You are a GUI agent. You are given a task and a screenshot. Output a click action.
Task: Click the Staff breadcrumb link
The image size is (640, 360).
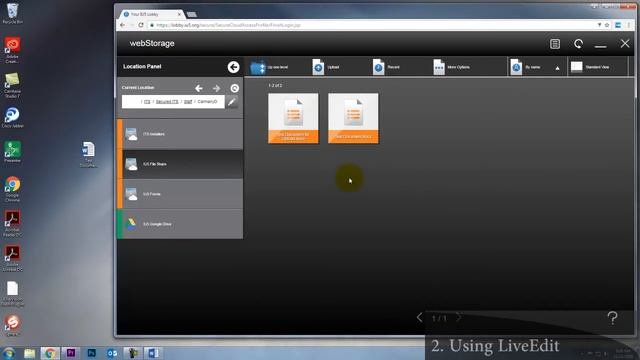[188, 102]
